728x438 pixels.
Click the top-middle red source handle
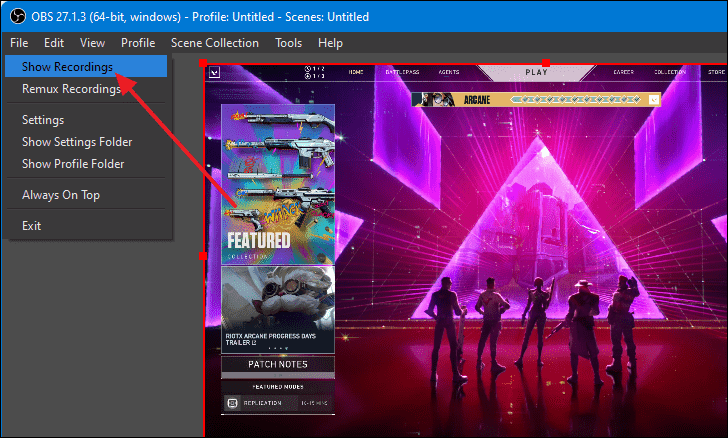point(546,63)
